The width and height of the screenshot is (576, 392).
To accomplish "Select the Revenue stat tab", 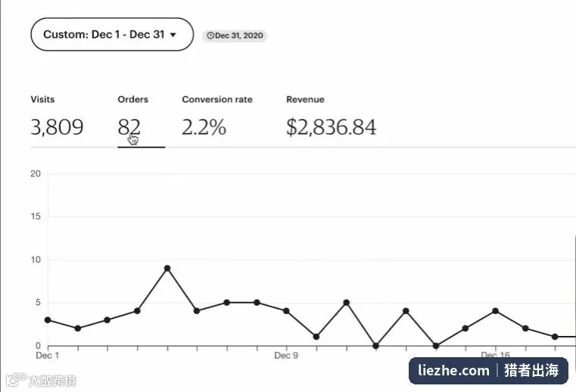I will tap(332, 118).
